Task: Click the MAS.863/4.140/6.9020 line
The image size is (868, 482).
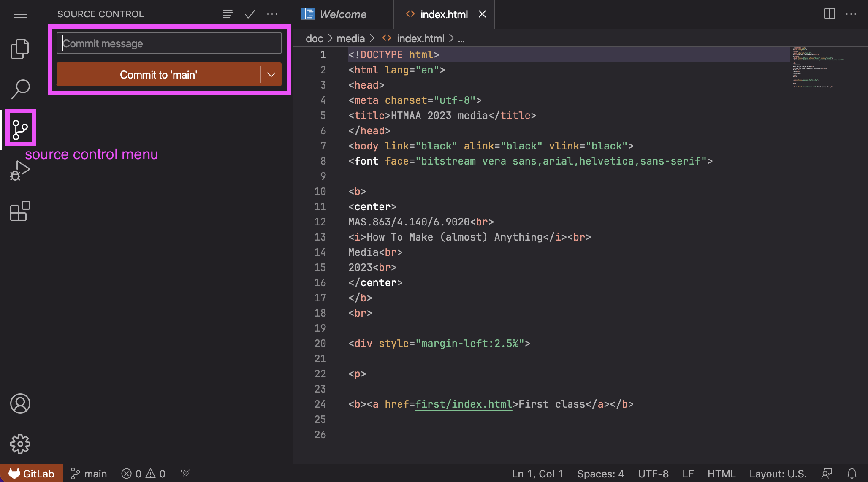Action: point(421,222)
